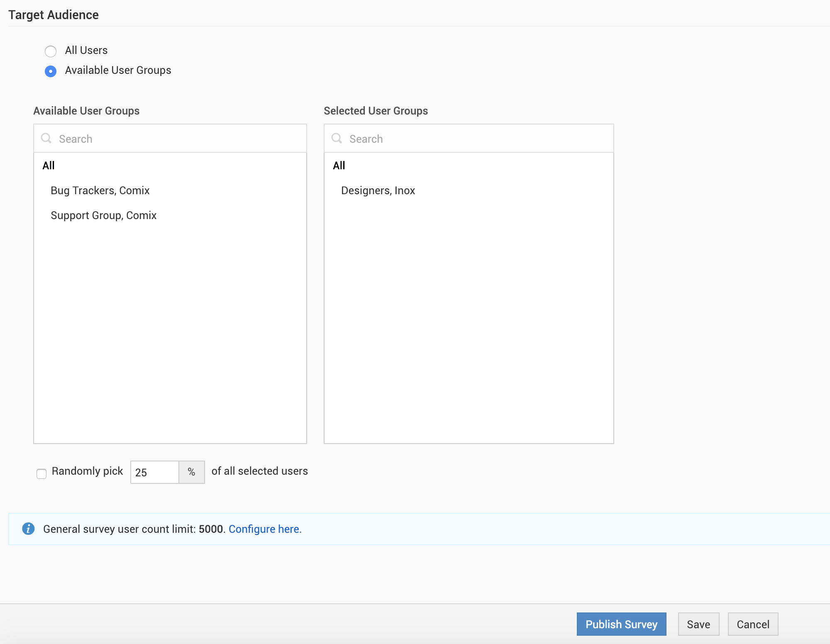Image resolution: width=830 pixels, height=644 pixels.
Task: Focus the Selected User Groups search field
Action: click(477, 139)
